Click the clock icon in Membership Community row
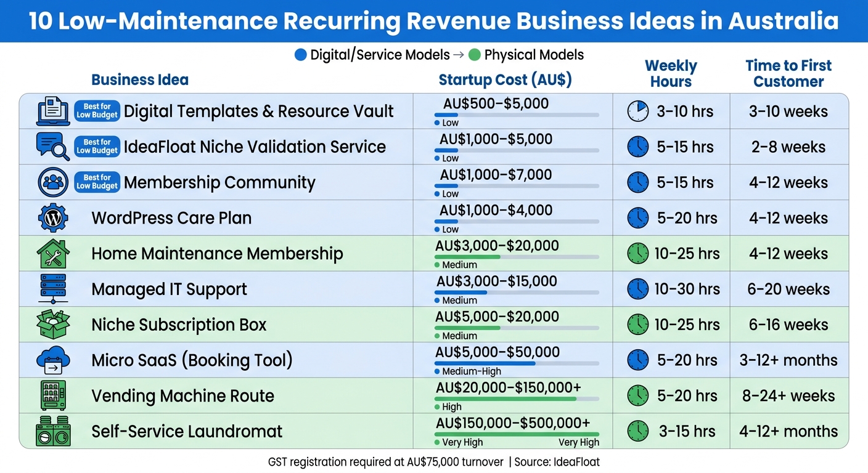This screenshot has width=868, height=473. tap(638, 182)
